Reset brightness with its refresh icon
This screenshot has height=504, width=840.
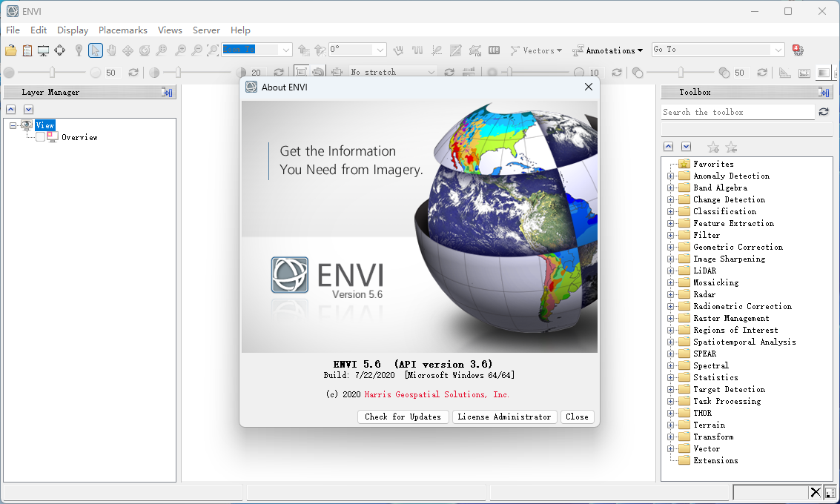(x=133, y=73)
